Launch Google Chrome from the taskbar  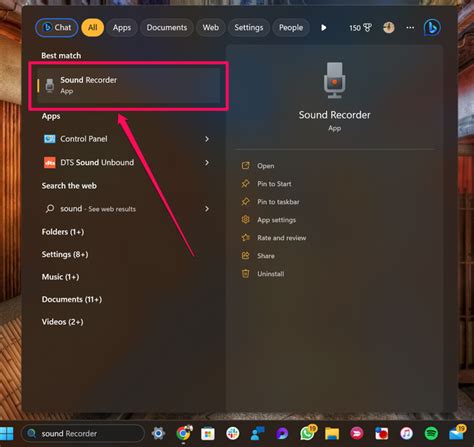point(184,434)
